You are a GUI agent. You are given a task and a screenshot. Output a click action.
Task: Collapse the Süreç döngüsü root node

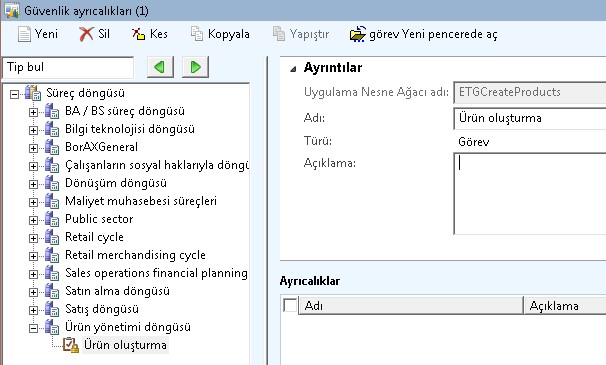click(14, 94)
